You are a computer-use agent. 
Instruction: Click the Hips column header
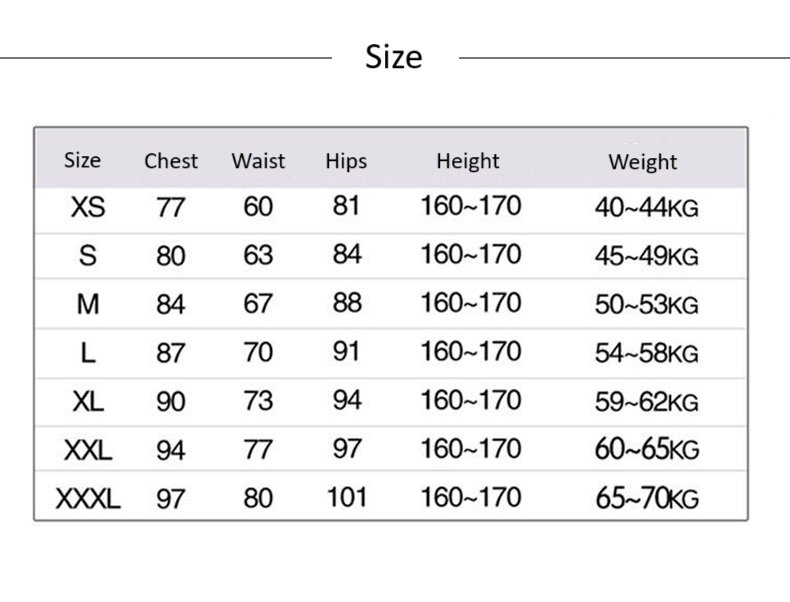pos(346,162)
